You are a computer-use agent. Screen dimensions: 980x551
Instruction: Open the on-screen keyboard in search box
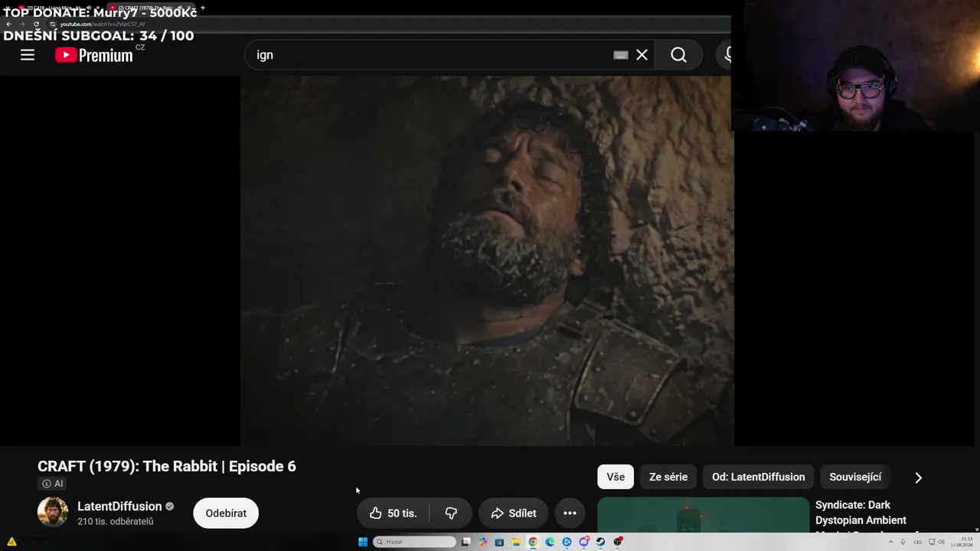click(621, 55)
